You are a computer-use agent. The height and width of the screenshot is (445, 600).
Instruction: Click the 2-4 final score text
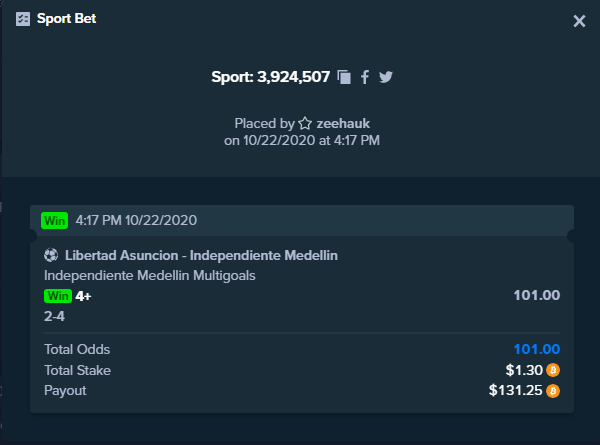(54, 316)
